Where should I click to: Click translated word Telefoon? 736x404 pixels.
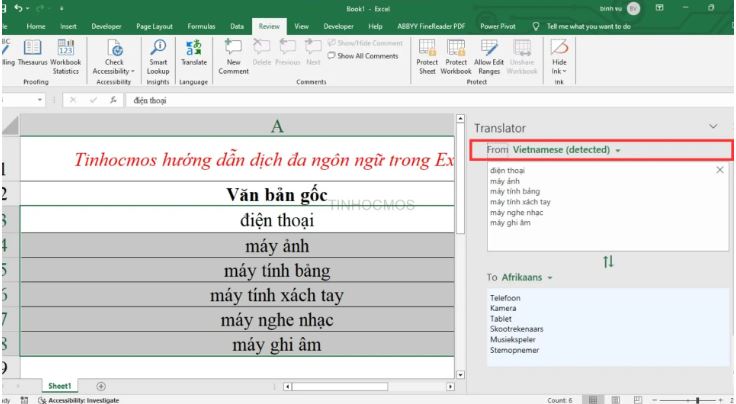pos(505,298)
